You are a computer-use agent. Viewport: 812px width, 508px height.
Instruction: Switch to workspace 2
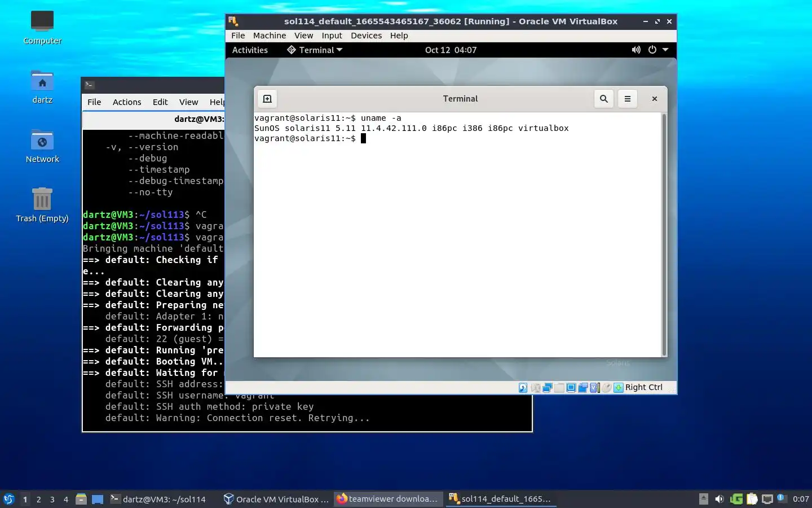(38, 499)
